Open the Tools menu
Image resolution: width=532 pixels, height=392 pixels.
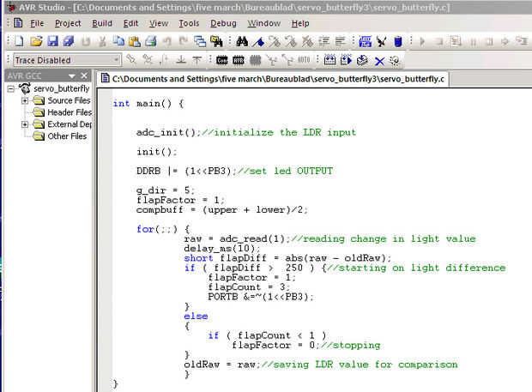[189, 23]
